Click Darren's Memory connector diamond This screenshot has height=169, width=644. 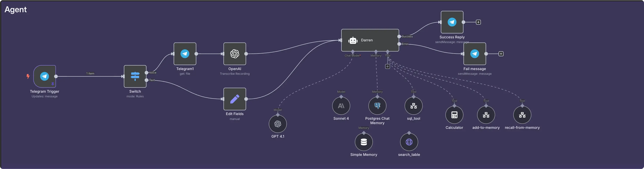pyautogui.click(x=376, y=52)
